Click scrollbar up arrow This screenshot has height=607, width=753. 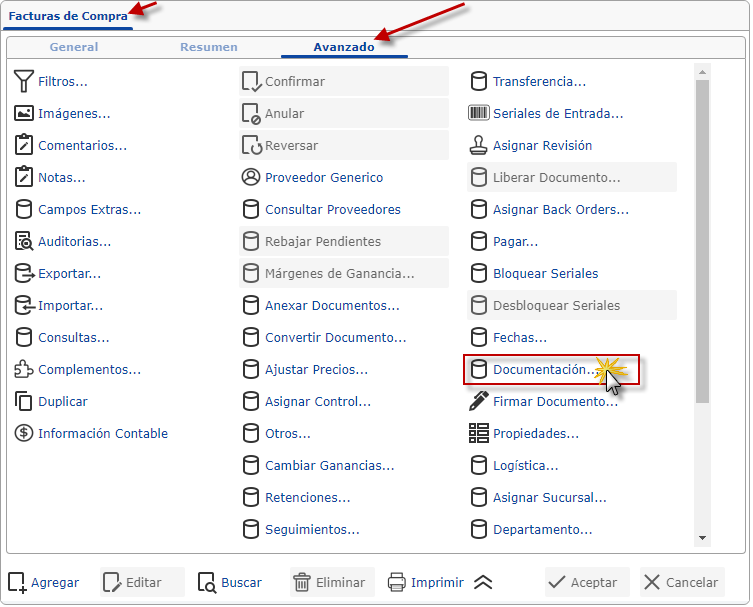click(702, 72)
